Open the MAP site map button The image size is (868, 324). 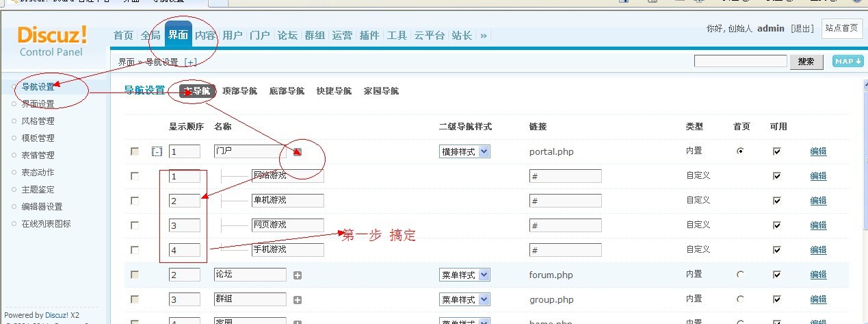[847, 61]
